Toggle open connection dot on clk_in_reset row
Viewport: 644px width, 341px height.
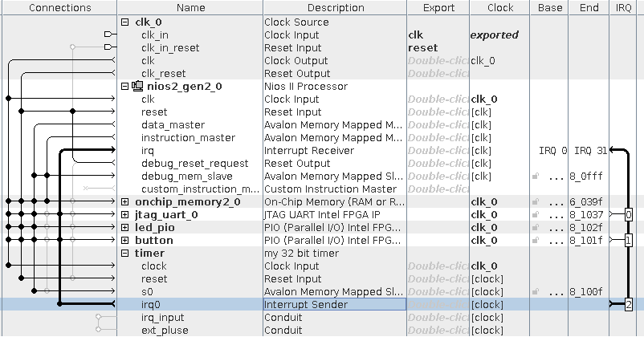tap(73, 48)
